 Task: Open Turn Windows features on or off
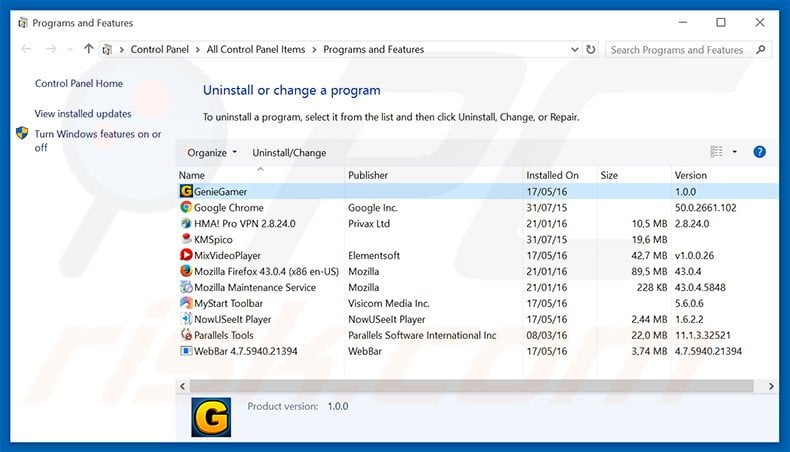(x=98, y=141)
